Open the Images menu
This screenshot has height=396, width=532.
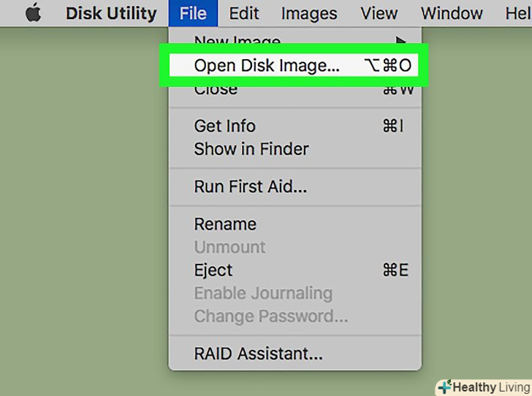coord(308,14)
